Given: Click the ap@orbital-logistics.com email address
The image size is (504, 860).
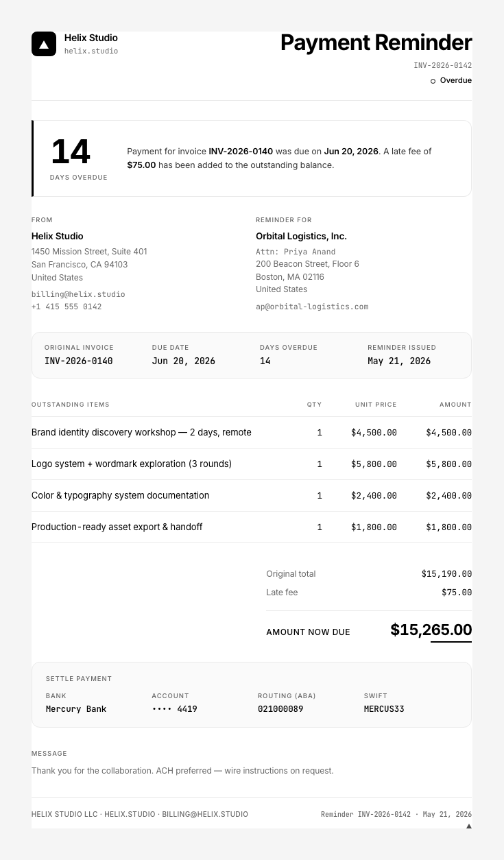Looking at the screenshot, I should (312, 307).
